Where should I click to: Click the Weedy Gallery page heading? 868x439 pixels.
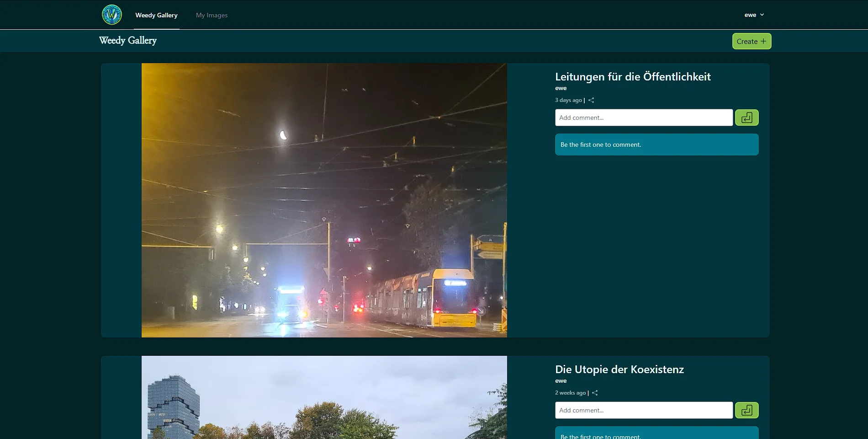pos(128,41)
